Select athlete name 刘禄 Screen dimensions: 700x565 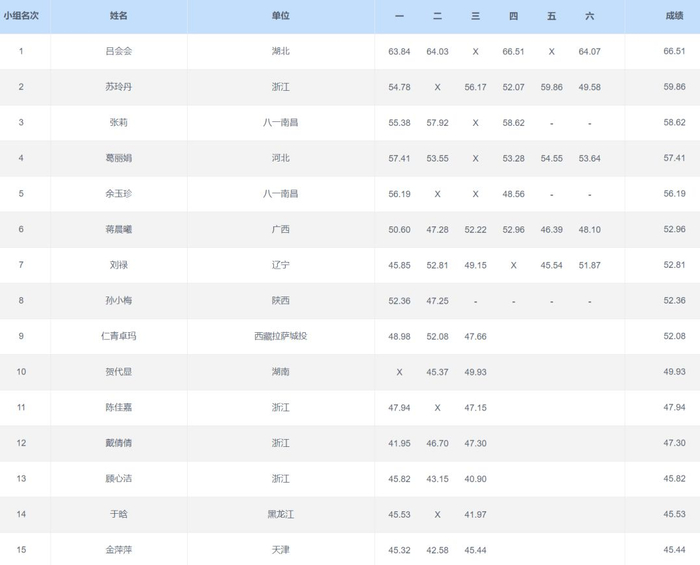(119, 265)
